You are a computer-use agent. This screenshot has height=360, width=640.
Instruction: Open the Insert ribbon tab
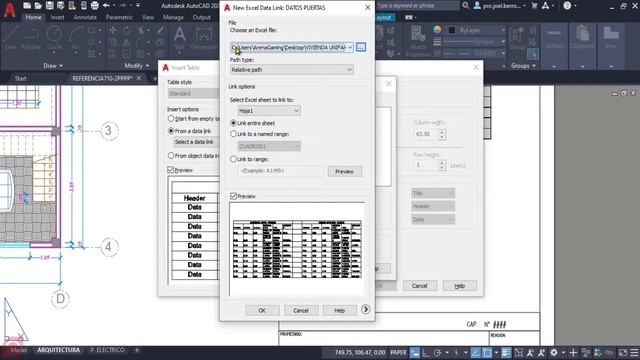pyautogui.click(x=57, y=18)
